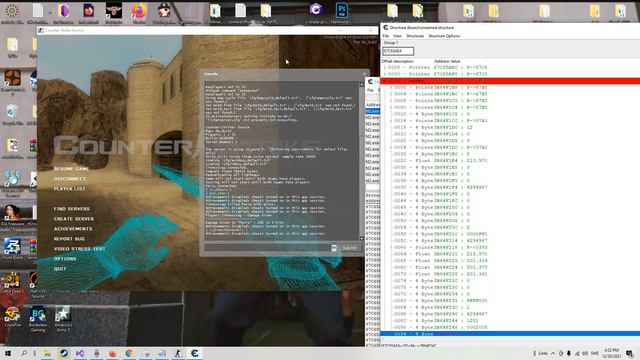Click the Offset-description column header
Viewport: 640px width, 360px height.
point(398,61)
